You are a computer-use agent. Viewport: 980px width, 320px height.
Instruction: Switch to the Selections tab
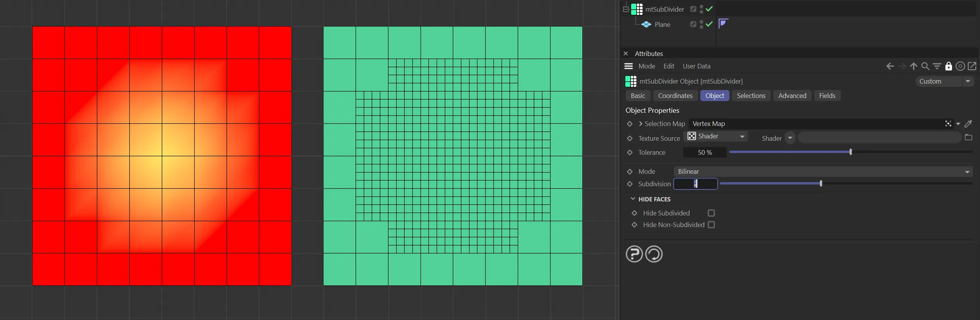click(x=751, y=96)
